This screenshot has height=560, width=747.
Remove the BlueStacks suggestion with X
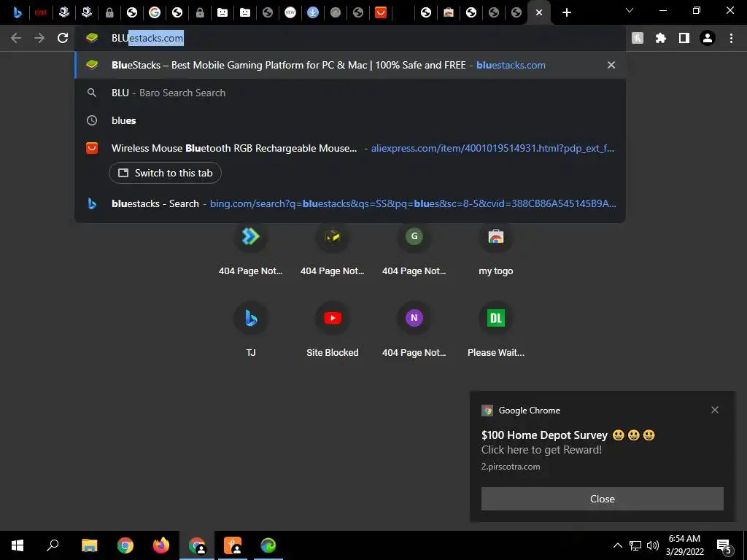(611, 65)
